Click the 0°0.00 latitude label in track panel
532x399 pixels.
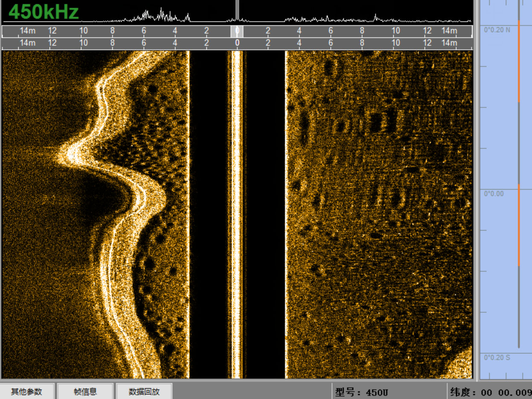(494, 194)
